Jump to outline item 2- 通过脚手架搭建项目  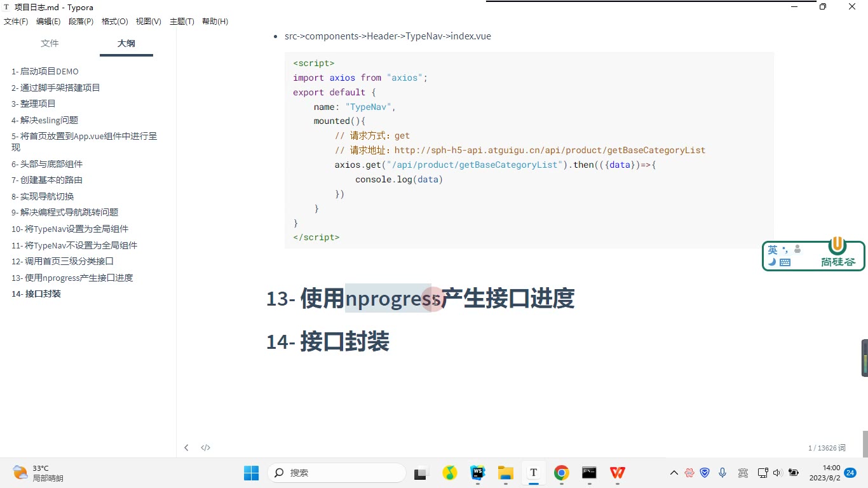pyautogui.click(x=56, y=88)
